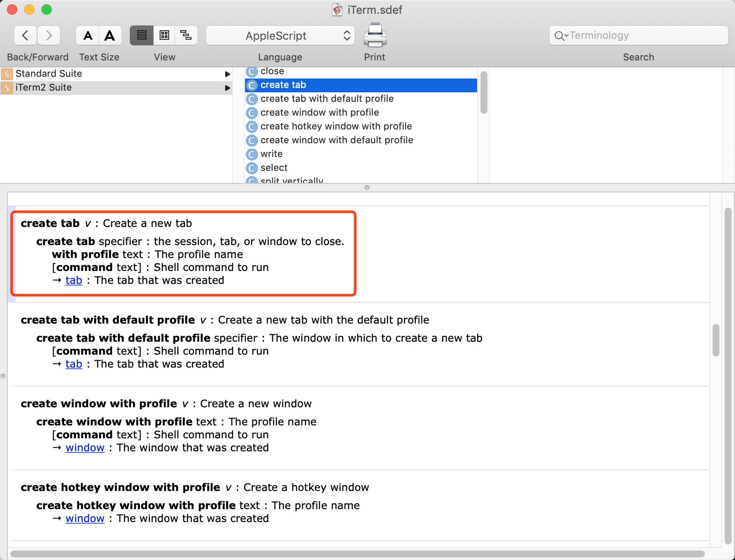Open 'window' link under create hotkey window with profile

[x=85, y=519]
